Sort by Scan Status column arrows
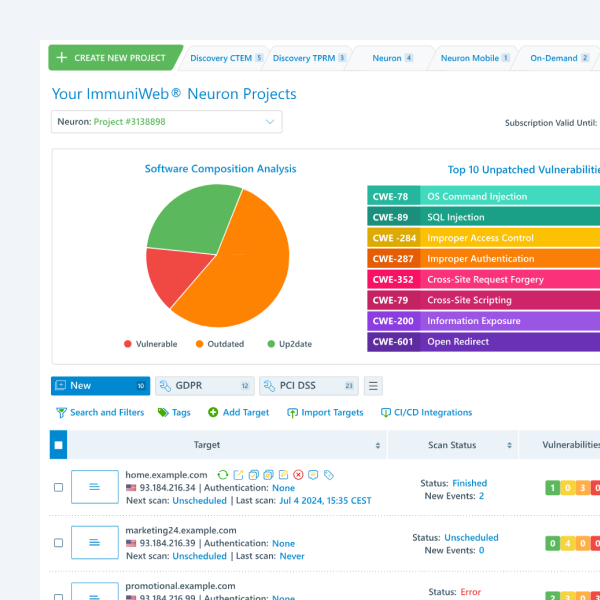600x600 pixels. coord(510,445)
